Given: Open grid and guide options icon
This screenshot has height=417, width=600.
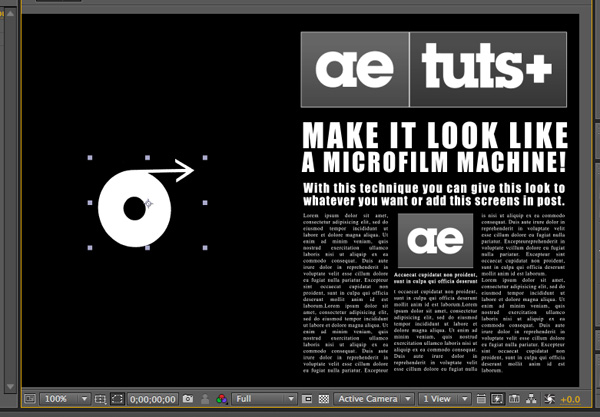Looking at the screenshot, I should click(x=100, y=399).
